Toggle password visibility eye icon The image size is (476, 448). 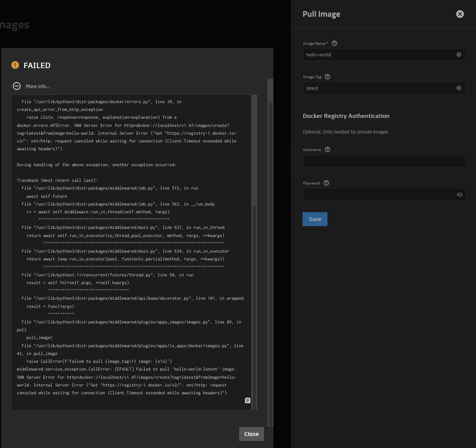[459, 195]
